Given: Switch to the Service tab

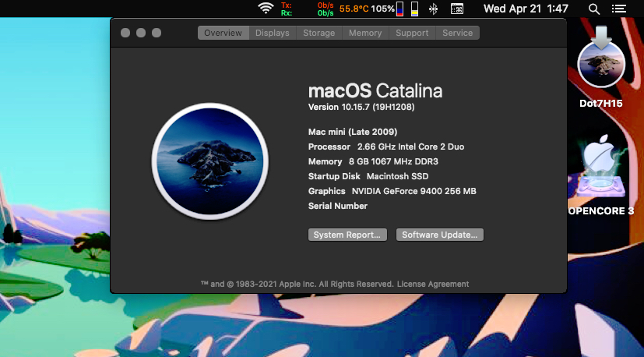Looking at the screenshot, I should 458,33.
